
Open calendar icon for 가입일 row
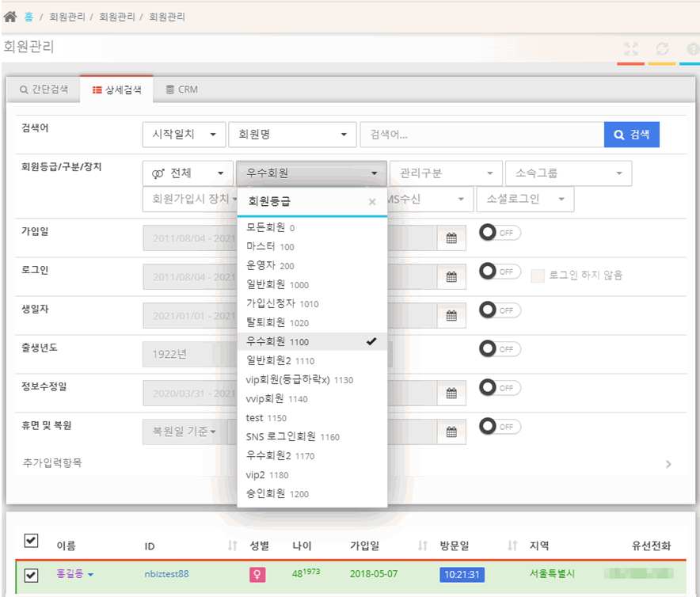click(451, 238)
